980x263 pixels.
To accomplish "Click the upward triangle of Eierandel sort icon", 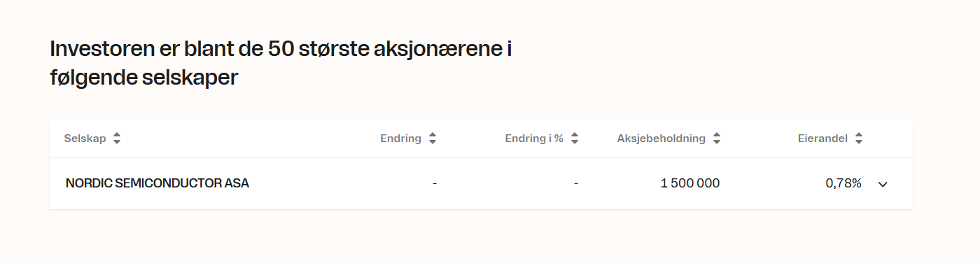I will 859,136.
